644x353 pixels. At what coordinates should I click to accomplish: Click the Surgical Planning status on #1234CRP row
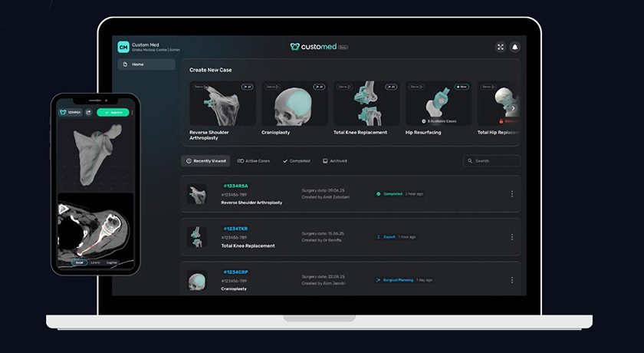tap(394, 280)
